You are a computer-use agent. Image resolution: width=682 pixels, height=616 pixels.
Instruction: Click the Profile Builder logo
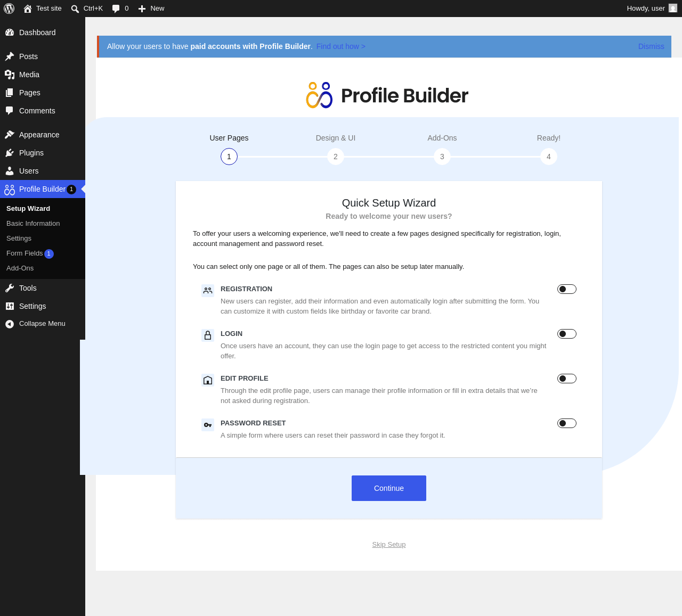coord(387,95)
